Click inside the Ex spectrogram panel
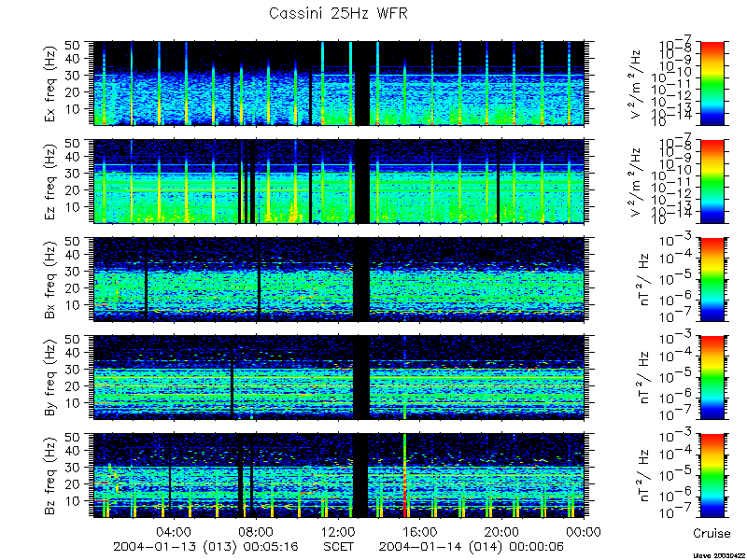747x560 pixels. tap(339, 83)
